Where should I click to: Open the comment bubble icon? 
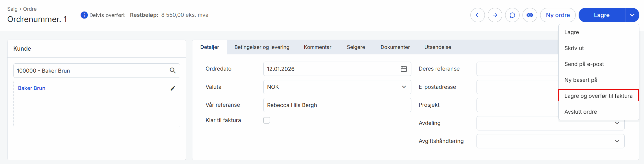[512, 15]
